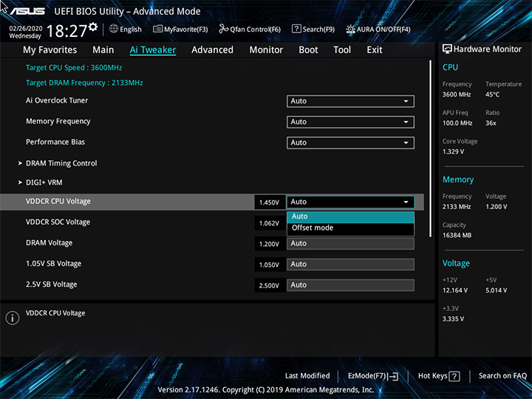The image size is (532, 399).
Task: Toggle the AURA lighting icon
Action: [x=350, y=29]
